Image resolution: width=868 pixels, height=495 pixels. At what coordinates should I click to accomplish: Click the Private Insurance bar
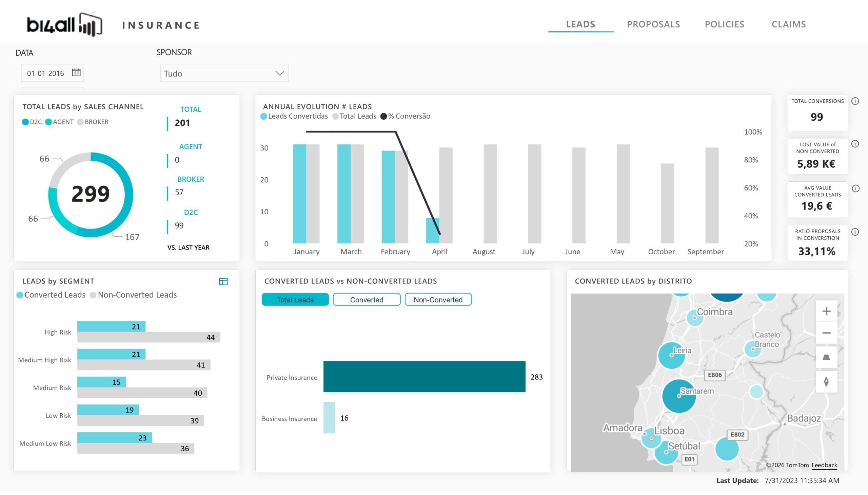424,377
